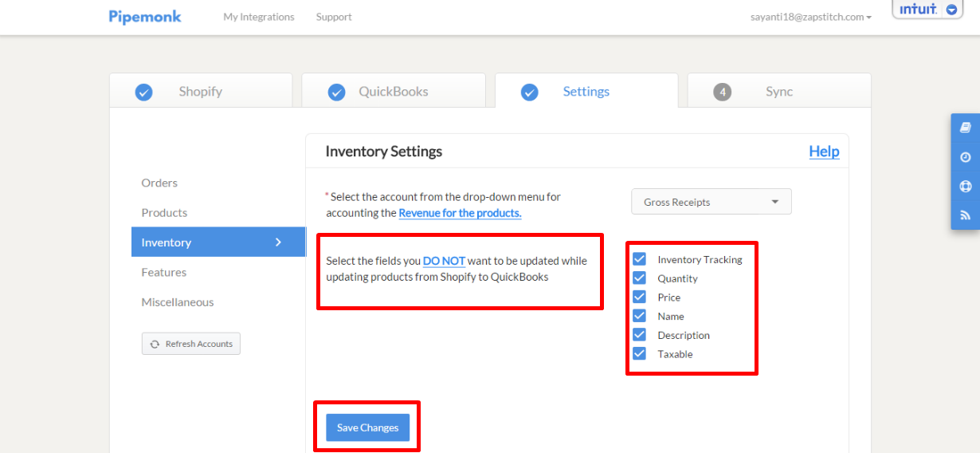
Task: Click the step 4 Sync badge
Action: click(723, 93)
